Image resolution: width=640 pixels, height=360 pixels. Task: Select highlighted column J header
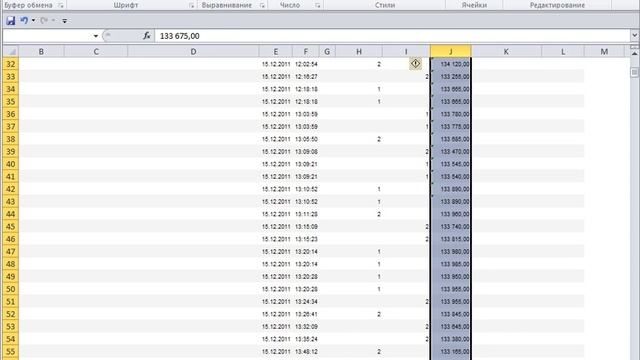coord(451,51)
